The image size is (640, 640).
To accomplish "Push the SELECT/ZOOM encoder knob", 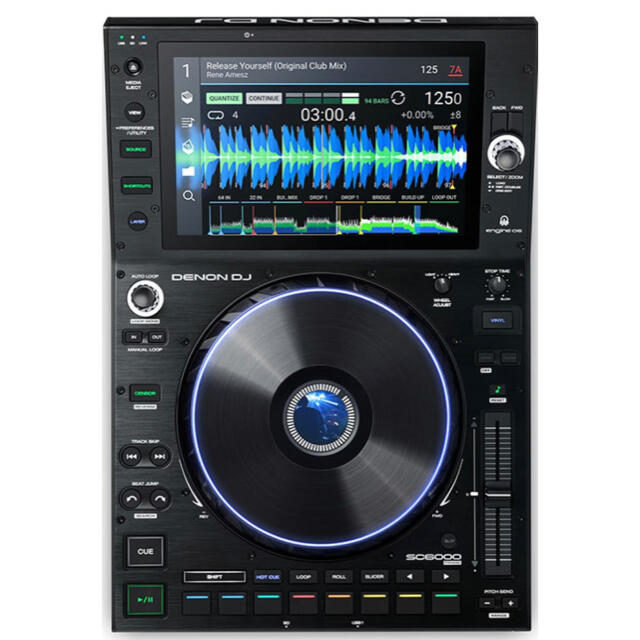I will click(x=506, y=154).
